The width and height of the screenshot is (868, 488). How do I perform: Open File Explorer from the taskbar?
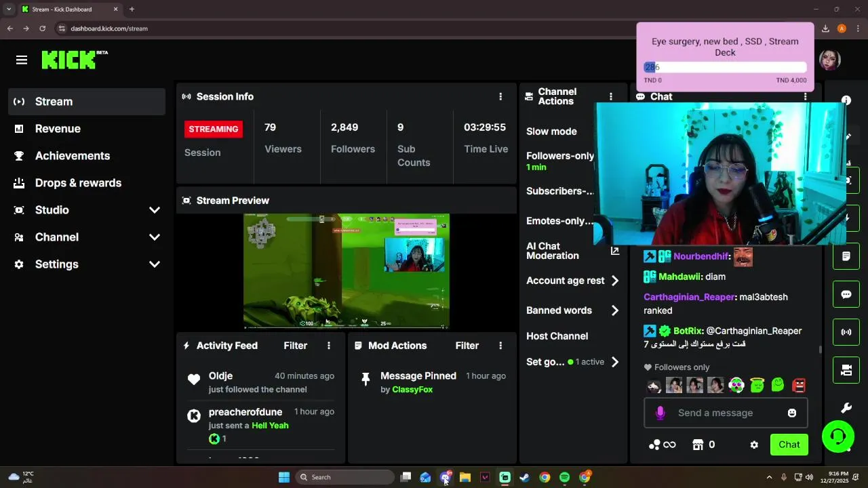click(x=465, y=477)
